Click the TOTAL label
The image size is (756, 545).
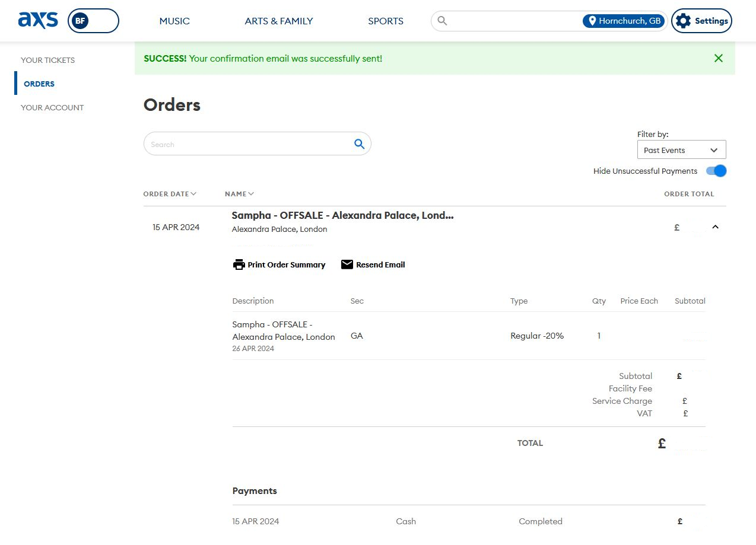pos(530,443)
